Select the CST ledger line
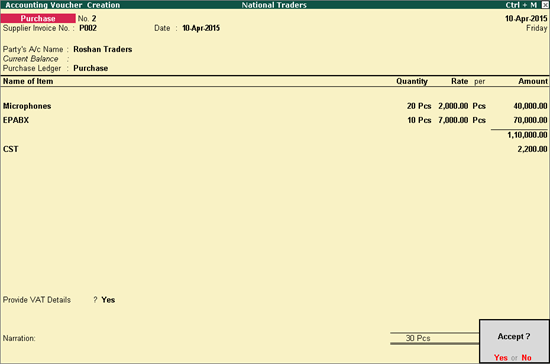Image resolution: width=550 pixels, height=364 pixels. pyautogui.click(x=275, y=149)
